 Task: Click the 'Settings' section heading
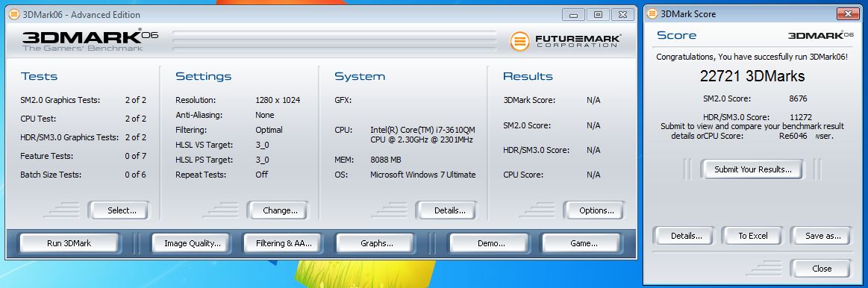tap(204, 76)
